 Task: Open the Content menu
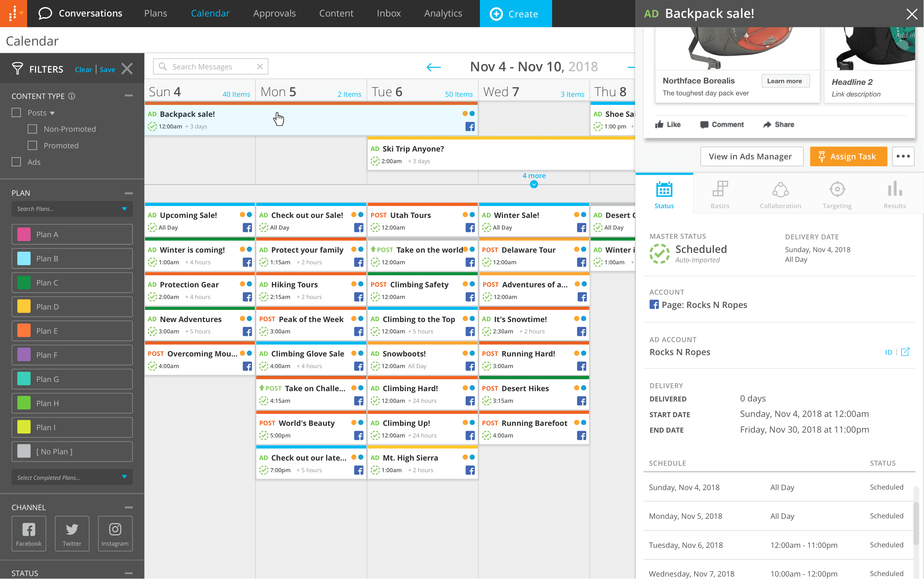pos(336,13)
